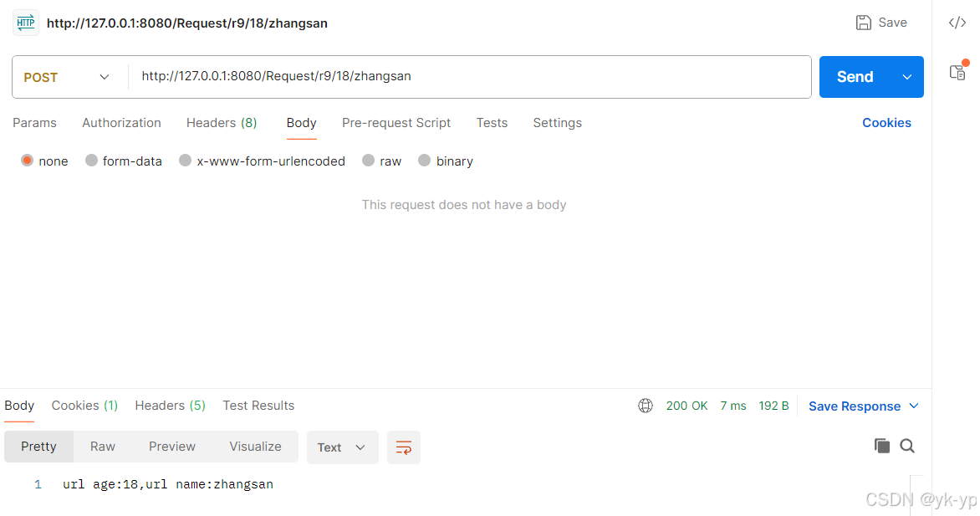Click the blue Send button
The width and height of the screenshot is (980, 516).
(x=855, y=77)
